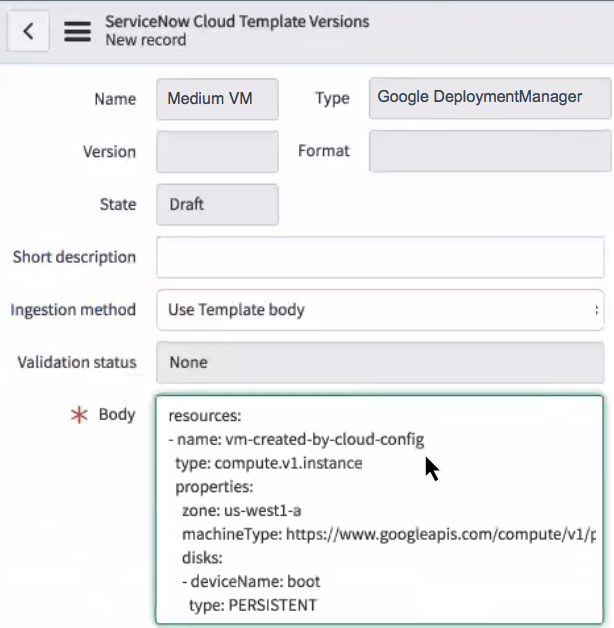Image resolution: width=614 pixels, height=628 pixels.
Task: Click the 'resources:' line in Body
Action: 205,416
